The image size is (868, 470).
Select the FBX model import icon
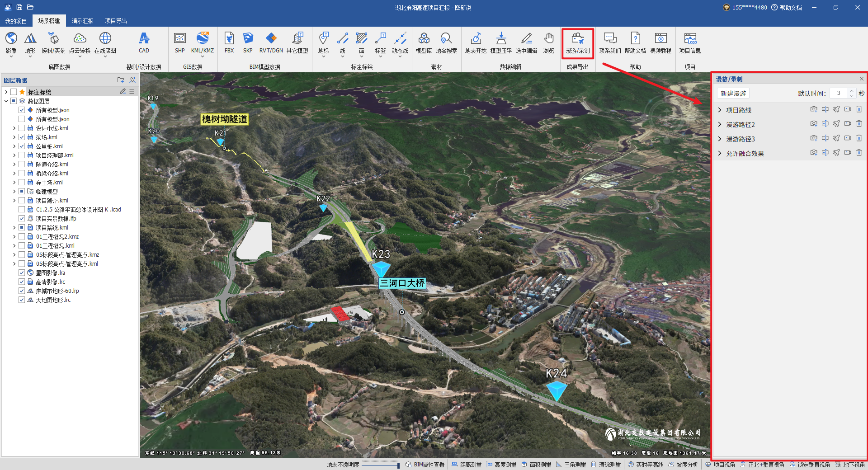[x=229, y=43]
